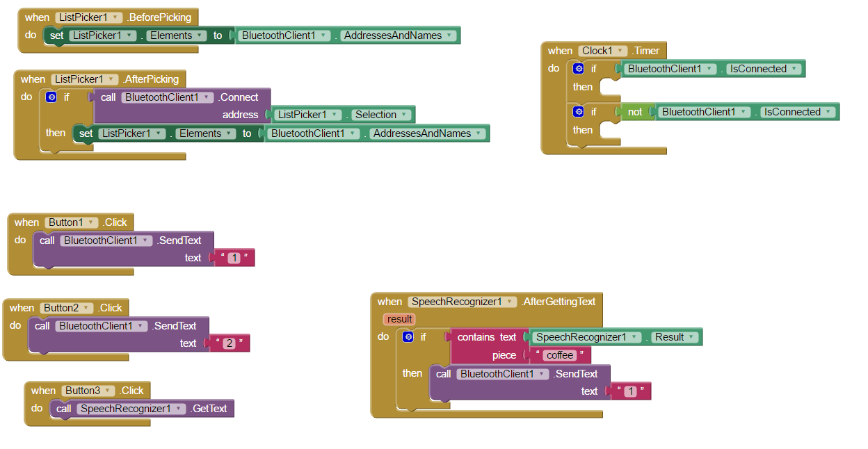Select the not block in the Clock Timer event
Image resolution: width=868 pixels, height=449 pixels.
[635, 111]
